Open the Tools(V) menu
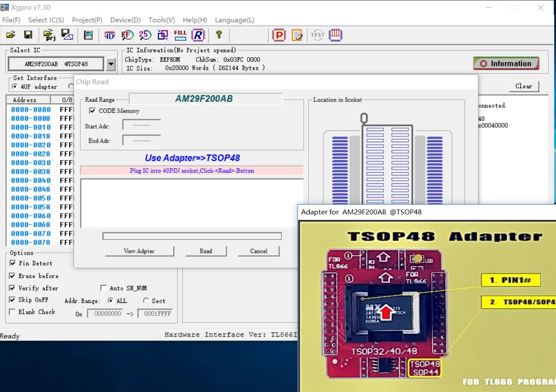This screenshot has width=556, height=392. 161,20
